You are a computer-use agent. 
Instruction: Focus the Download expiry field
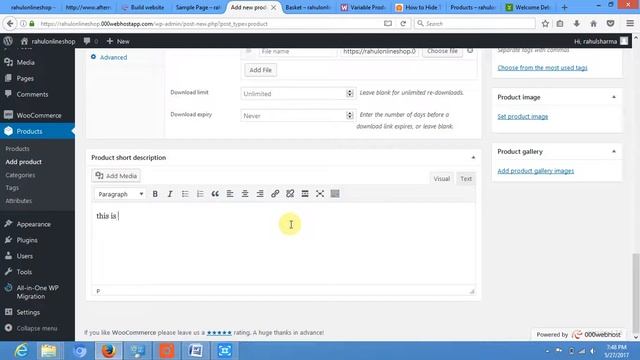pos(297,116)
